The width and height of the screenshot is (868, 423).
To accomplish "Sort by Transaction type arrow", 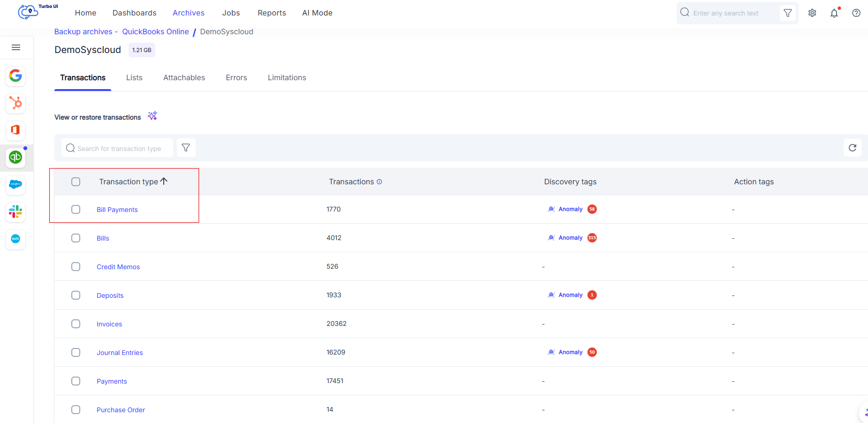I will [x=164, y=181].
